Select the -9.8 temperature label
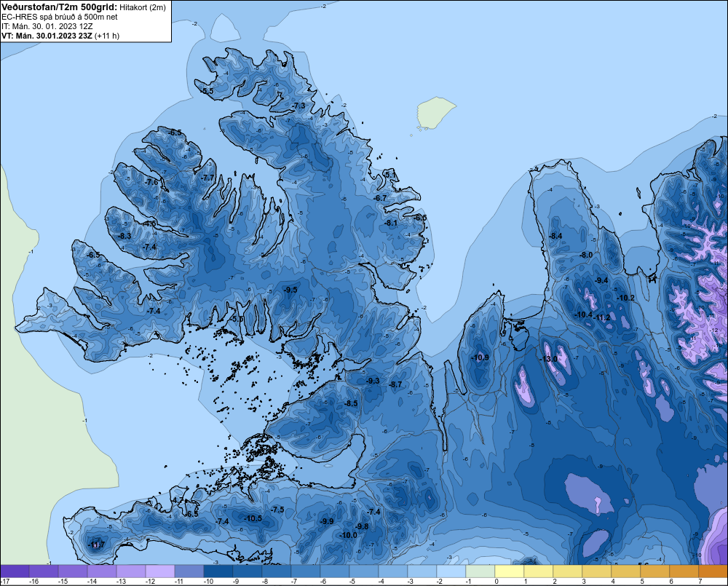The image size is (728, 586). pos(362,526)
